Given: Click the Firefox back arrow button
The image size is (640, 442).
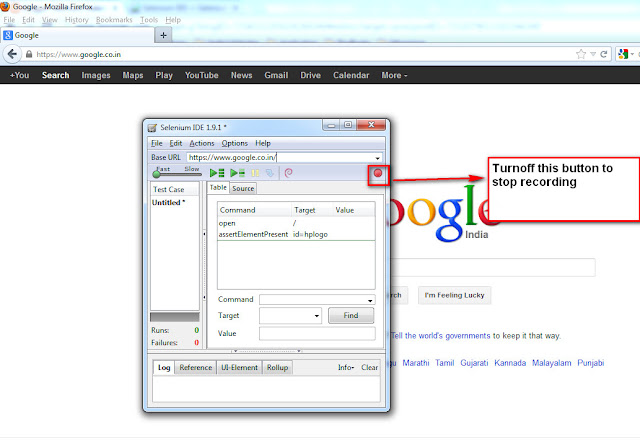Looking at the screenshot, I should click(x=13, y=54).
